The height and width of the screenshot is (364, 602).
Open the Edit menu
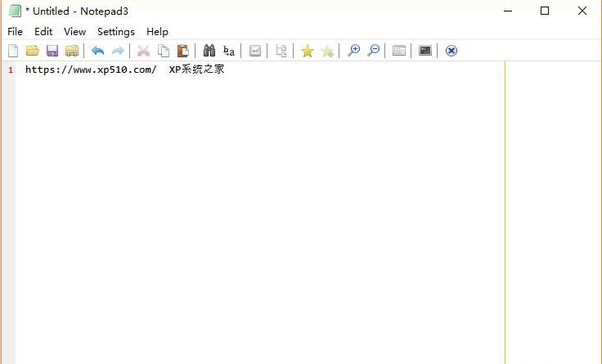click(x=43, y=32)
